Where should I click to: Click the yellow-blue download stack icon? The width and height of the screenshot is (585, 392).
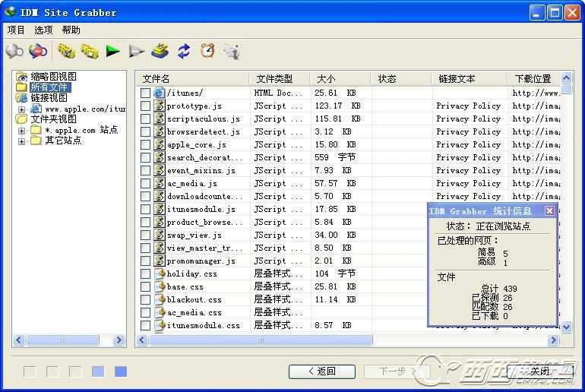pos(160,51)
